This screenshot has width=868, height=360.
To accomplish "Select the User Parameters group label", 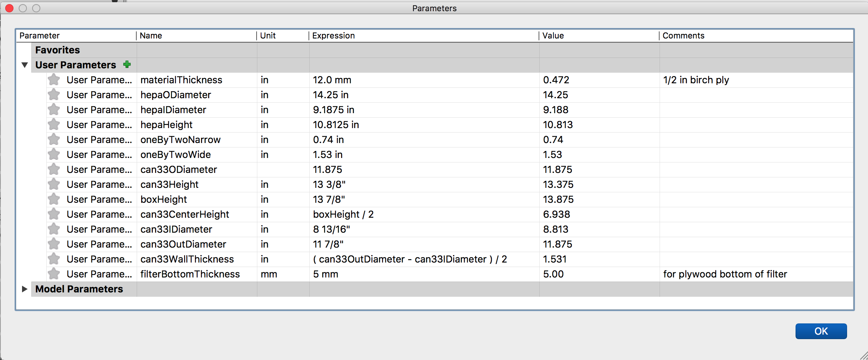I will coord(75,65).
